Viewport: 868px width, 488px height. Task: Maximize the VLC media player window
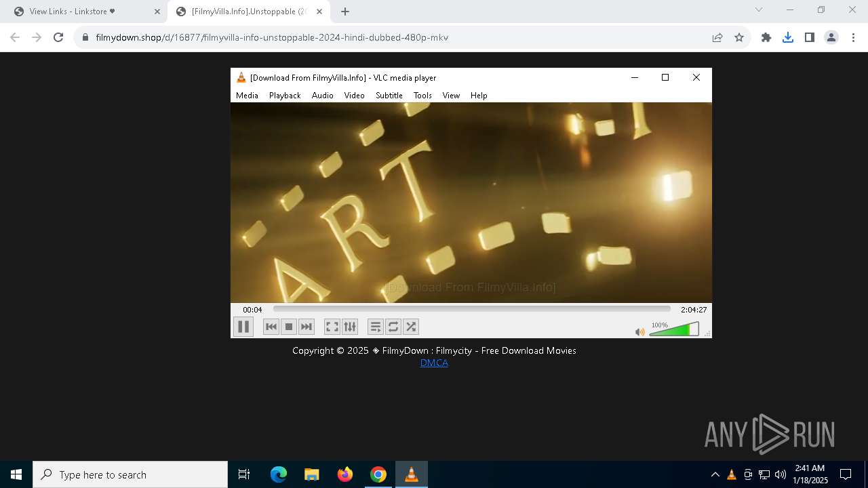click(x=665, y=77)
